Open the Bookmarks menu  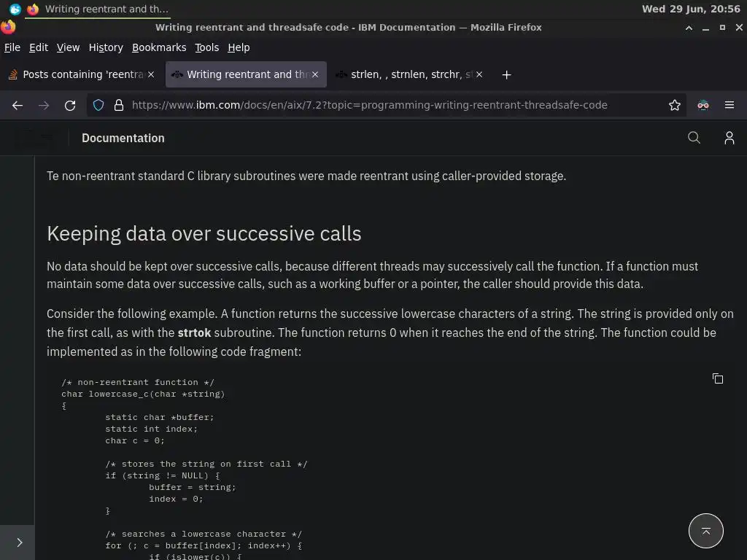[159, 47]
